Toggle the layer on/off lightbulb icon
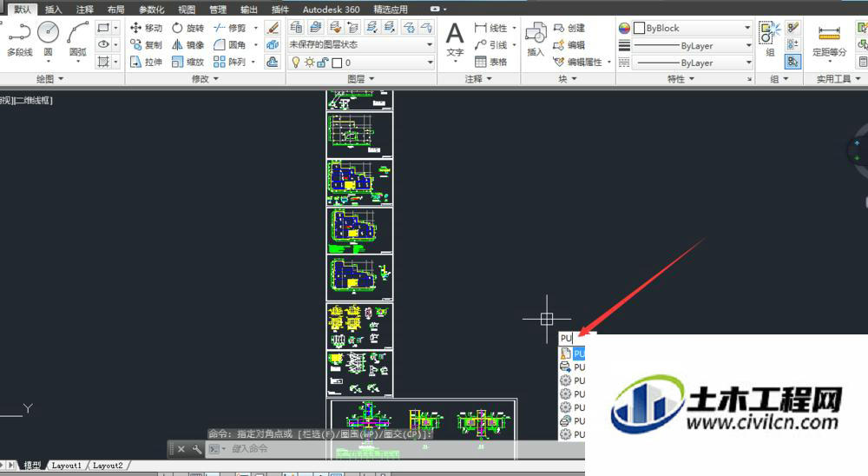The width and height of the screenshot is (868, 476). click(296, 63)
